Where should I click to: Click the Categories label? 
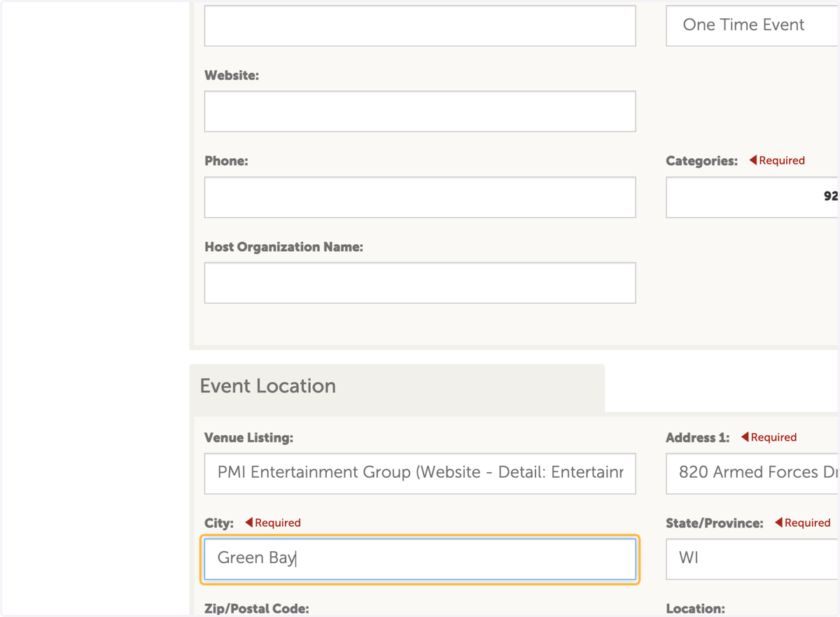point(701,161)
